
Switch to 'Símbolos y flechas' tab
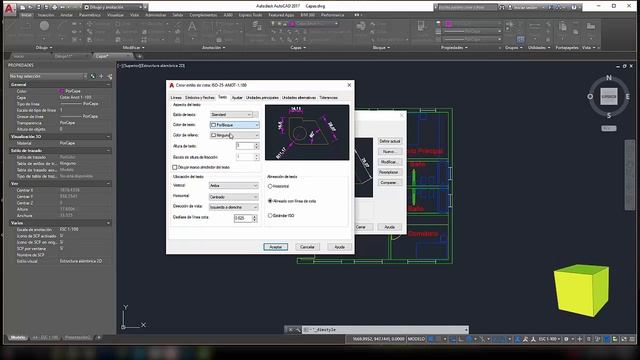(x=200, y=98)
